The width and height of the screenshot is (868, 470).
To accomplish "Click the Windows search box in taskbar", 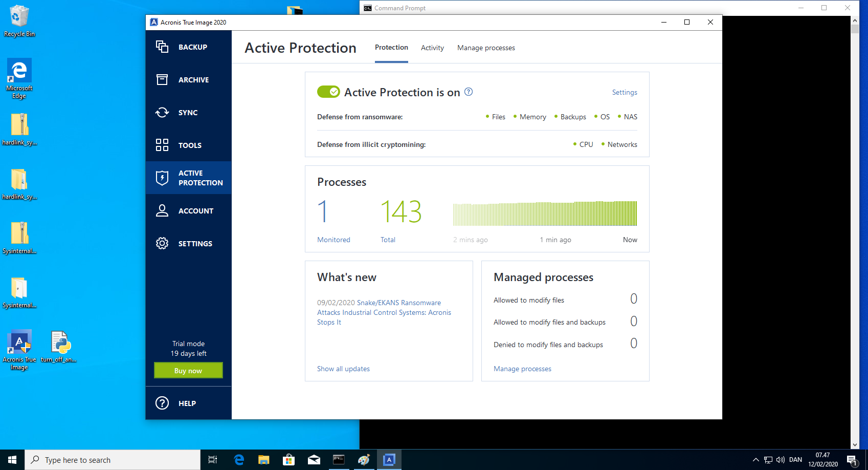I will click(113, 460).
